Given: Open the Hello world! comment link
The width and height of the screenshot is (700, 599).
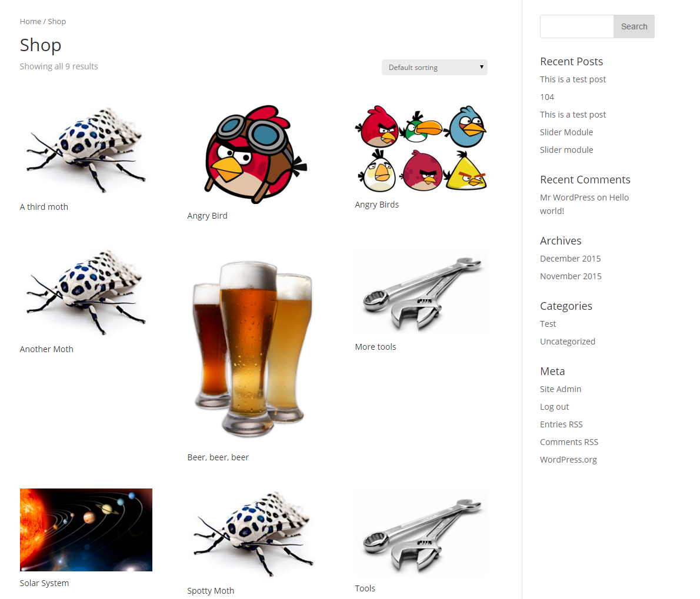Looking at the screenshot, I should (584, 205).
